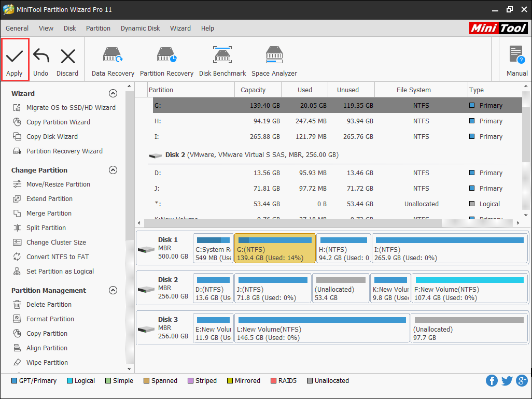Open the Dynamic Disk menu
532x399 pixels.
[x=140, y=28]
